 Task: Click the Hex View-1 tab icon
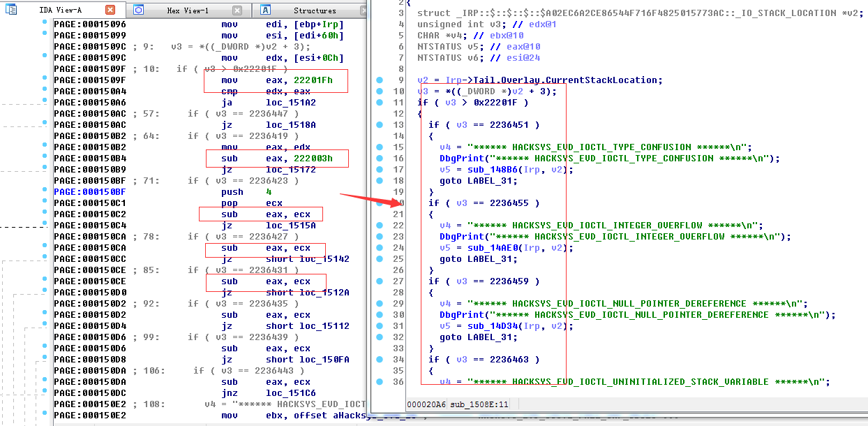[139, 10]
